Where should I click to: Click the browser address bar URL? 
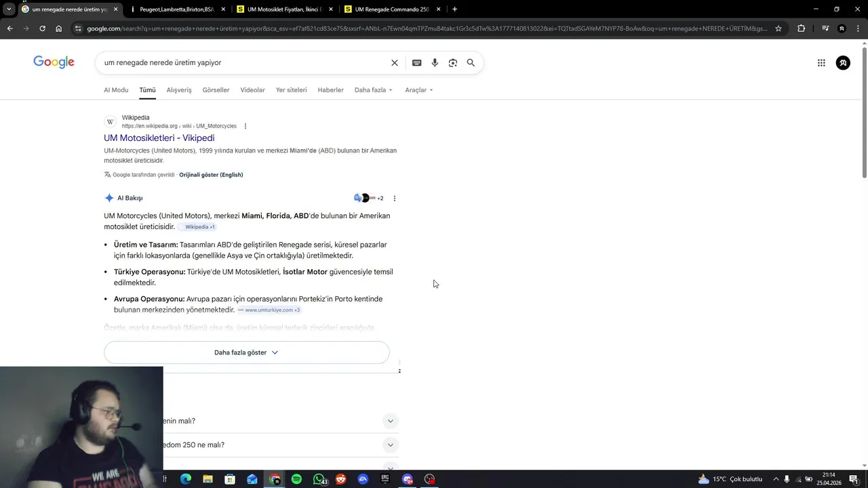click(x=427, y=28)
